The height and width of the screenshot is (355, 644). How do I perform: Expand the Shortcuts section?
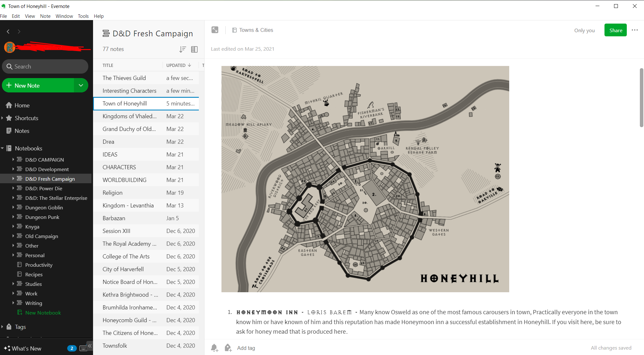point(3,118)
